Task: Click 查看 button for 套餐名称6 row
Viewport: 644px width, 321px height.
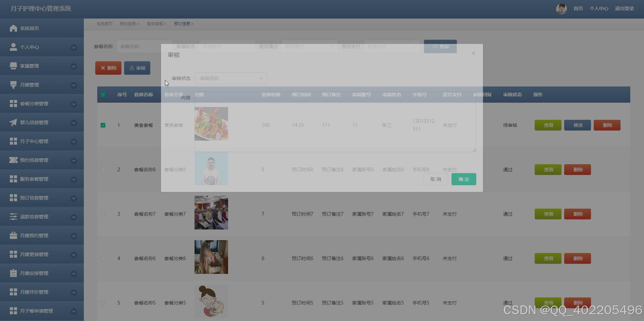Action: (548, 259)
